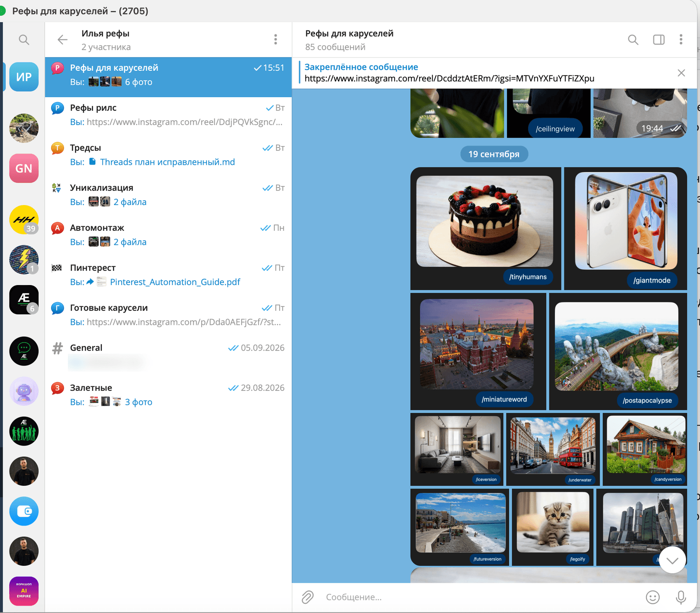700x613 pixels.
Task: Toggle the right info panel icon
Action: click(659, 40)
